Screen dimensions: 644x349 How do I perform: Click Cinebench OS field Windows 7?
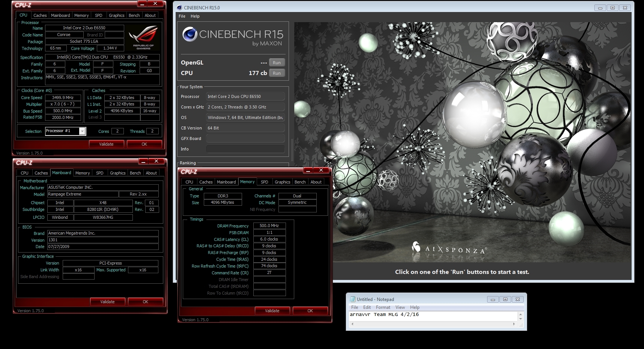pyautogui.click(x=245, y=117)
